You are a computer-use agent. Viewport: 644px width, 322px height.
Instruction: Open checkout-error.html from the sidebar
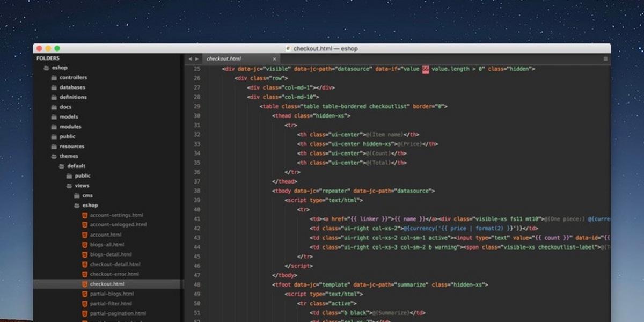pos(114,274)
